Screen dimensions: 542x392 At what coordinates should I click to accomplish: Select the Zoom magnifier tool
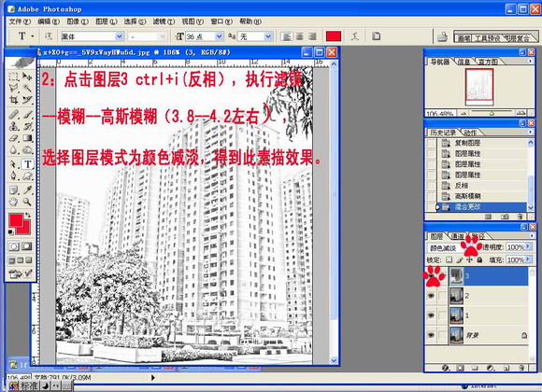tap(27, 202)
